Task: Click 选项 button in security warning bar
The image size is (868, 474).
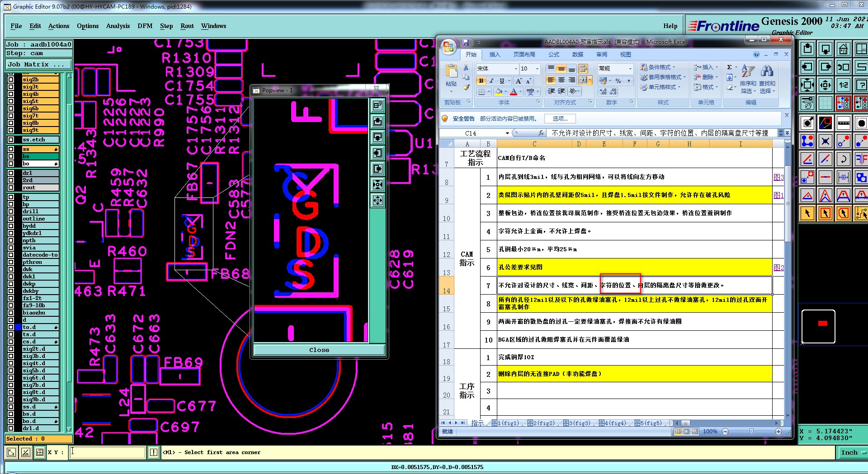Action: (x=560, y=119)
